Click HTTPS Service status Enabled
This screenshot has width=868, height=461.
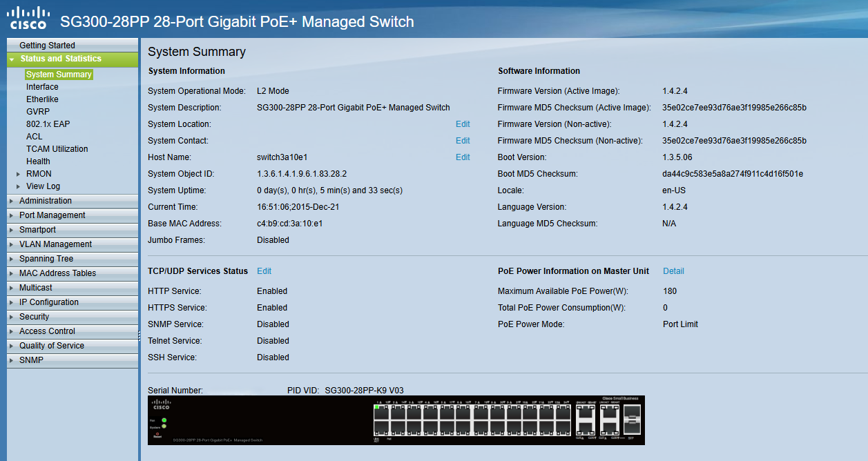(x=272, y=308)
